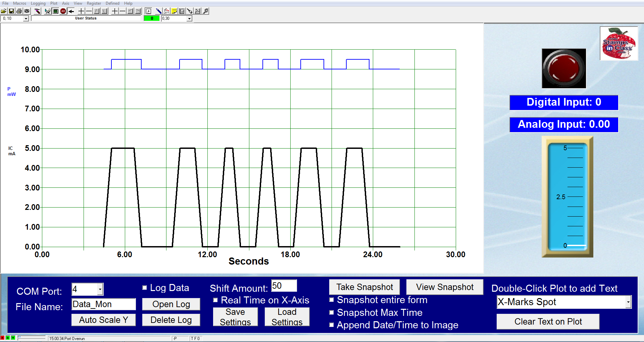
Task: Open the Defined menu
Action: (x=112, y=3)
